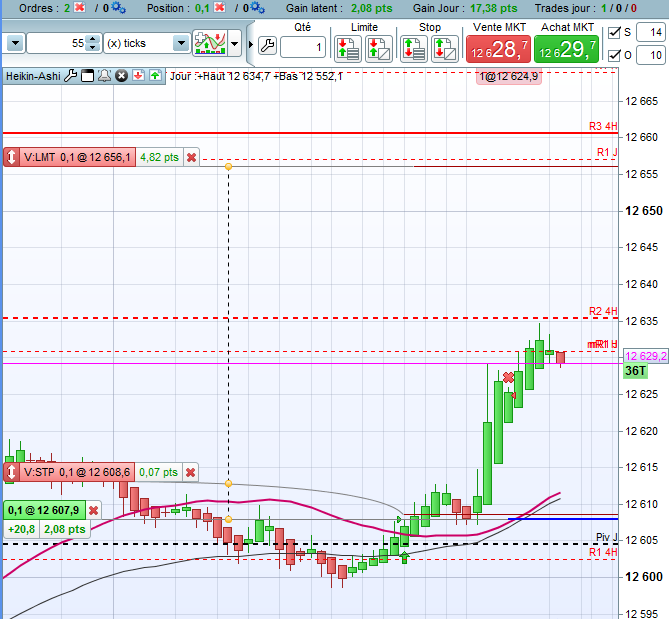Select the position label 0,1 @ 12 607,9

(x=44, y=510)
